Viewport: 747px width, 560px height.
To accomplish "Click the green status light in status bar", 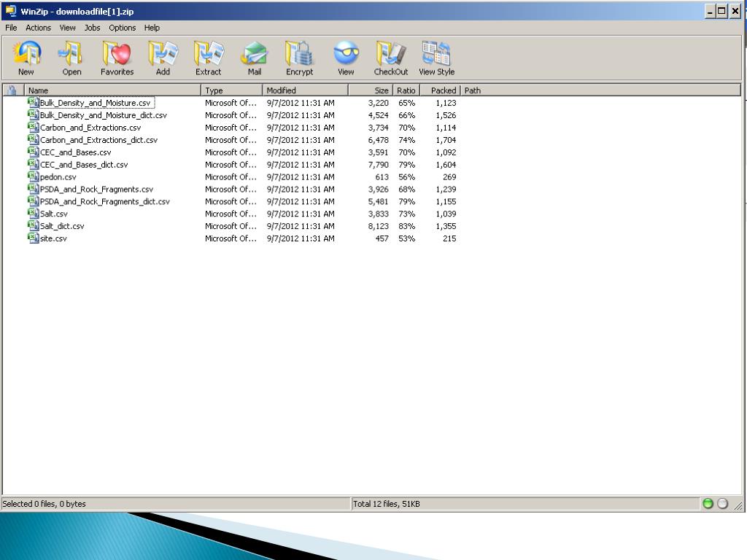I will point(708,503).
